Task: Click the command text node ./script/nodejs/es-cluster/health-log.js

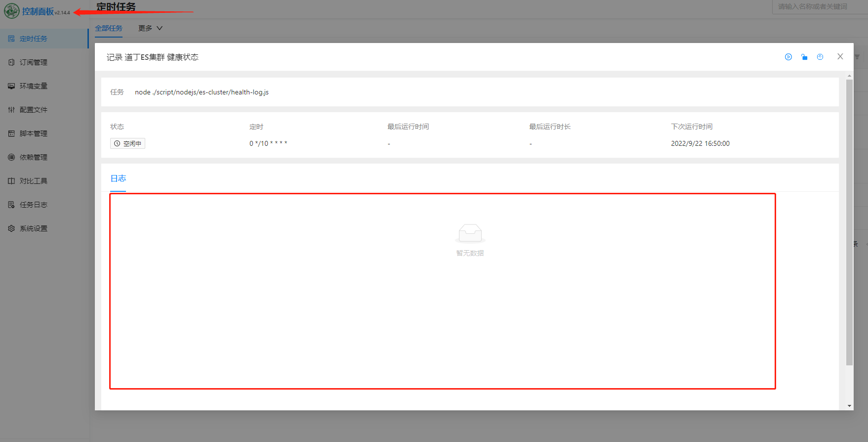Action: point(202,92)
